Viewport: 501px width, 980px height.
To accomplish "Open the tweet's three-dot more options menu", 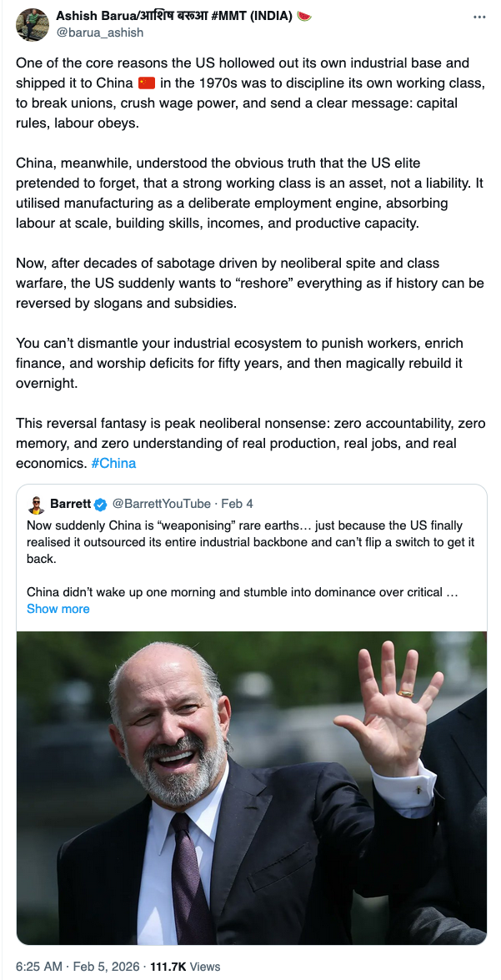I will [479, 17].
